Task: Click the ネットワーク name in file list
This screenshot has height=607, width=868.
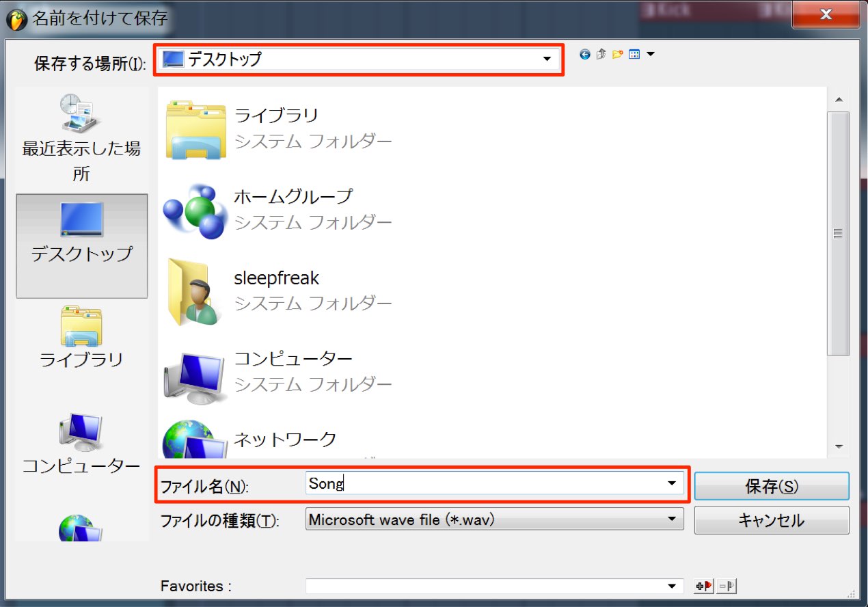Action: coord(285,439)
